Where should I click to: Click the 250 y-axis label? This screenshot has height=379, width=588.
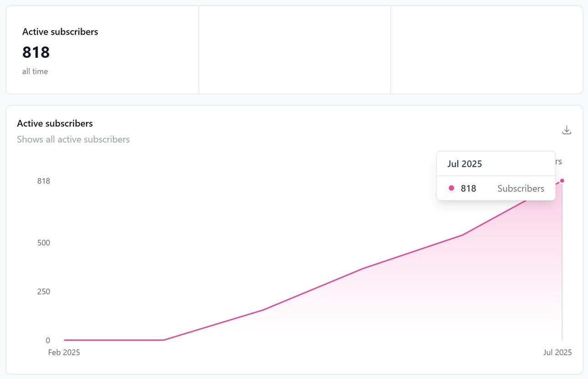point(44,292)
